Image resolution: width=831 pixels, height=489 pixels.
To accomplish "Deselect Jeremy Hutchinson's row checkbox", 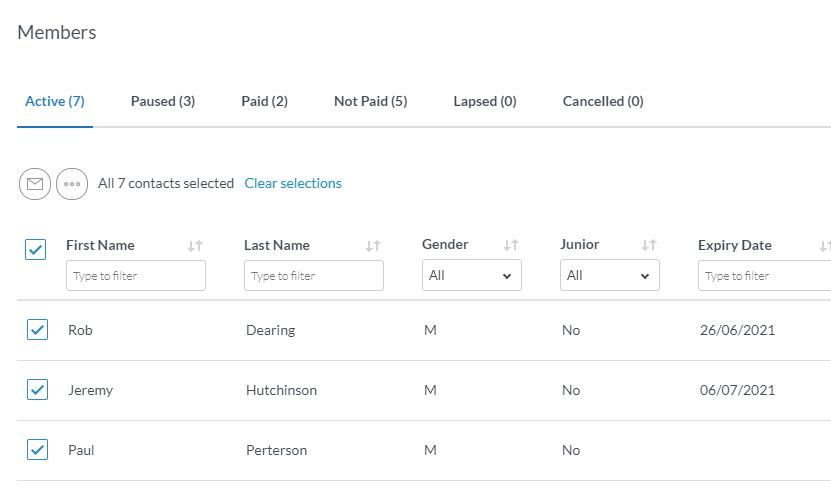I will (x=37, y=390).
